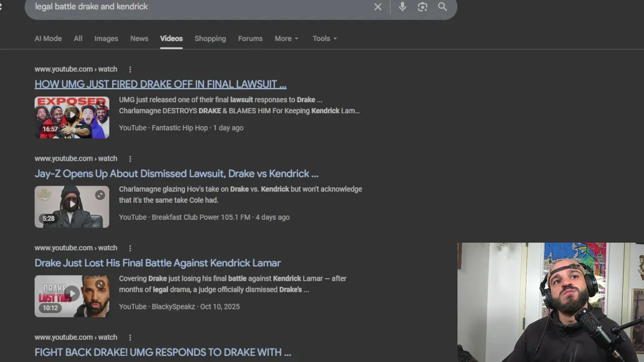Image resolution: width=644 pixels, height=362 pixels.
Task: Click 'YouTube · Fantastic Hip Hop · 1 day ago' text
Action: pyautogui.click(x=181, y=128)
